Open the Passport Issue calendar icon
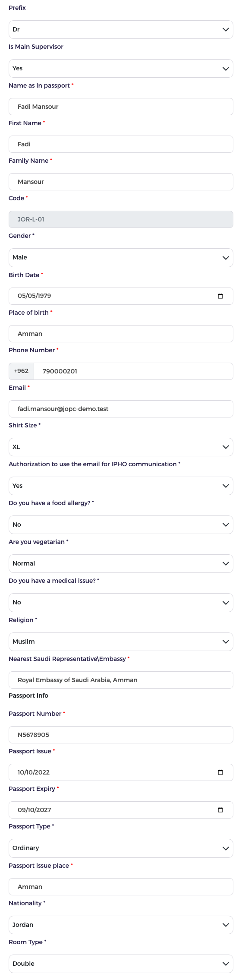242x980 pixels. 220,772
